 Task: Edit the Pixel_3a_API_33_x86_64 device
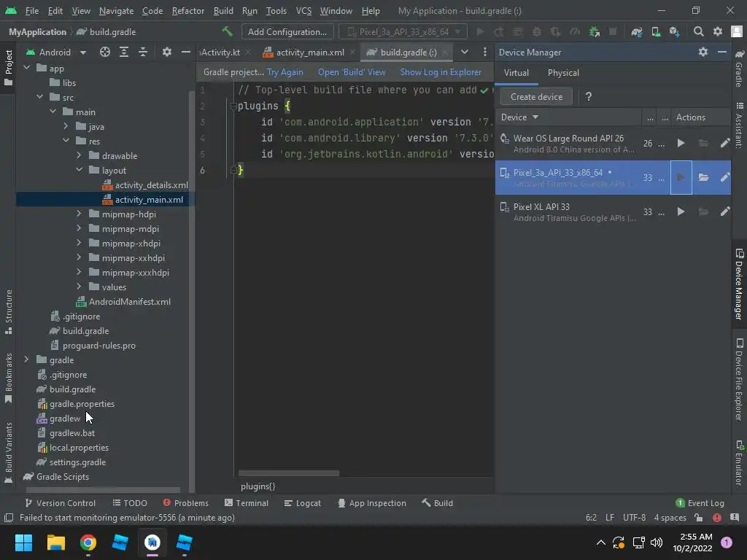point(725,177)
